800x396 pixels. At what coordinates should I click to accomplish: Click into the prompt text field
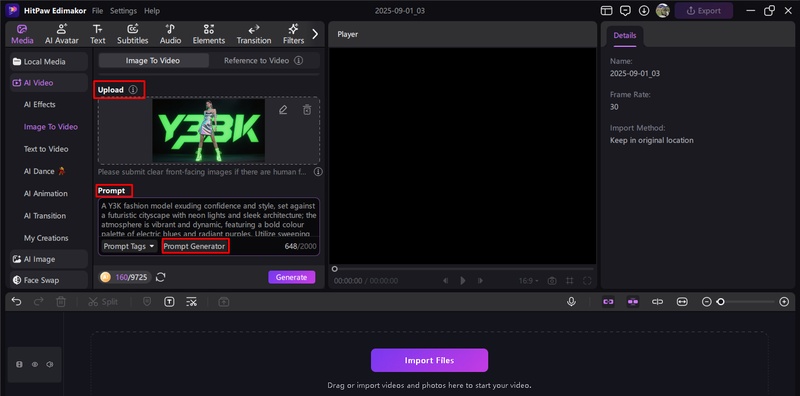[x=209, y=219]
